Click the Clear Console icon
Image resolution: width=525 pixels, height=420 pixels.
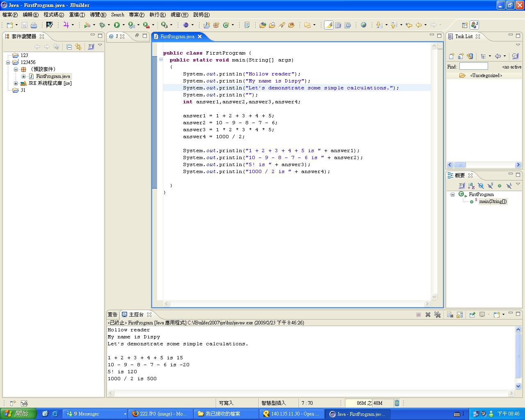[x=450, y=315]
